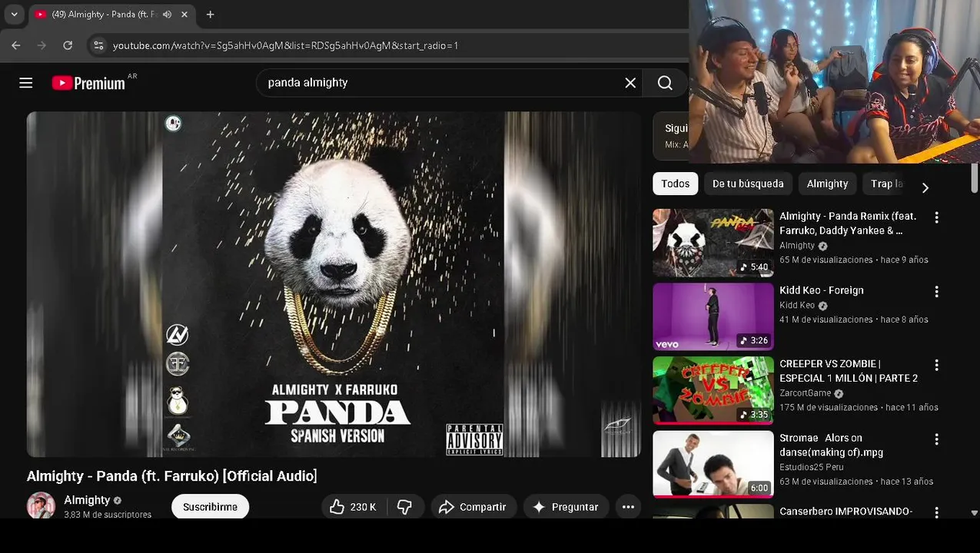The image size is (980, 553).
Task: Open Almighty channel avatar
Action: (41, 506)
